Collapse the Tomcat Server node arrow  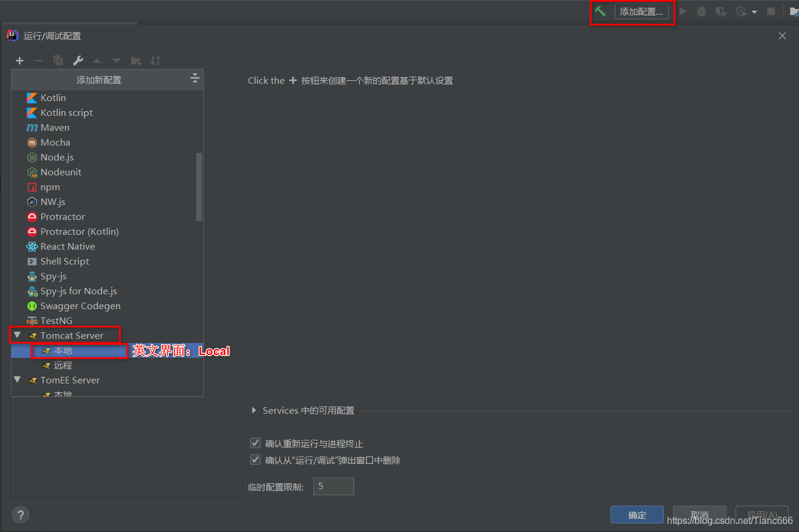click(x=17, y=335)
